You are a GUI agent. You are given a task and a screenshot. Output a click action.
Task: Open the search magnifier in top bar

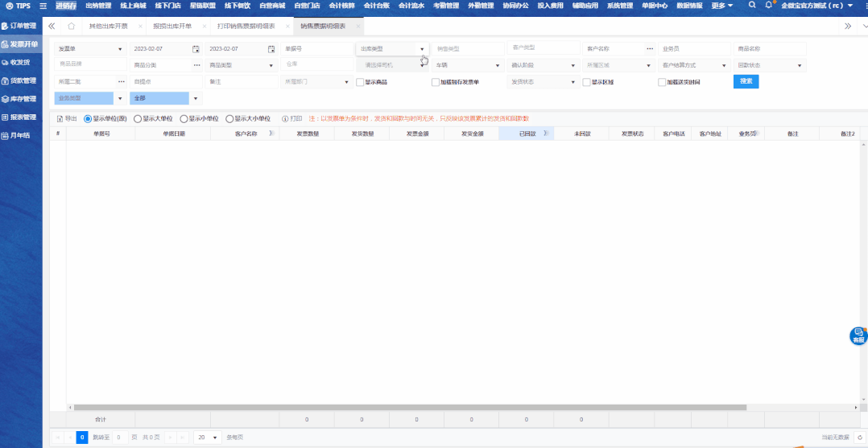point(752,5)
